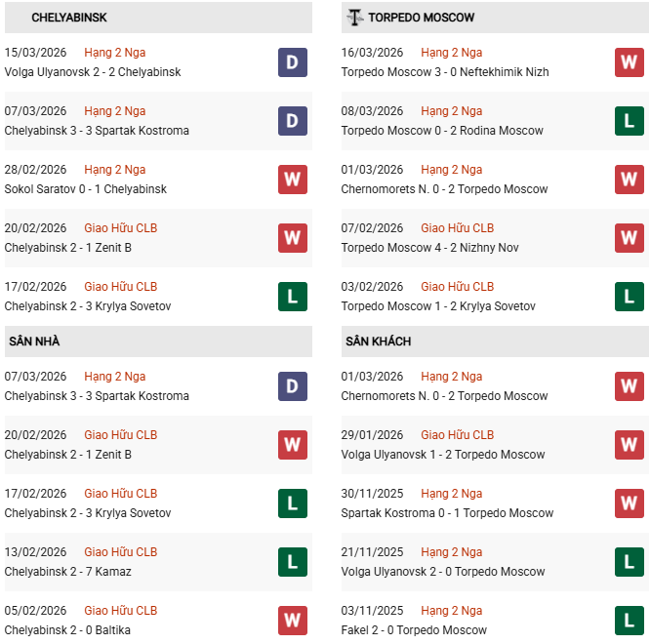Click the L badge for Volga Ulyanovsk 2-0 Torpedo Moscow
The image size is (650, 644).
coord(629,562)
